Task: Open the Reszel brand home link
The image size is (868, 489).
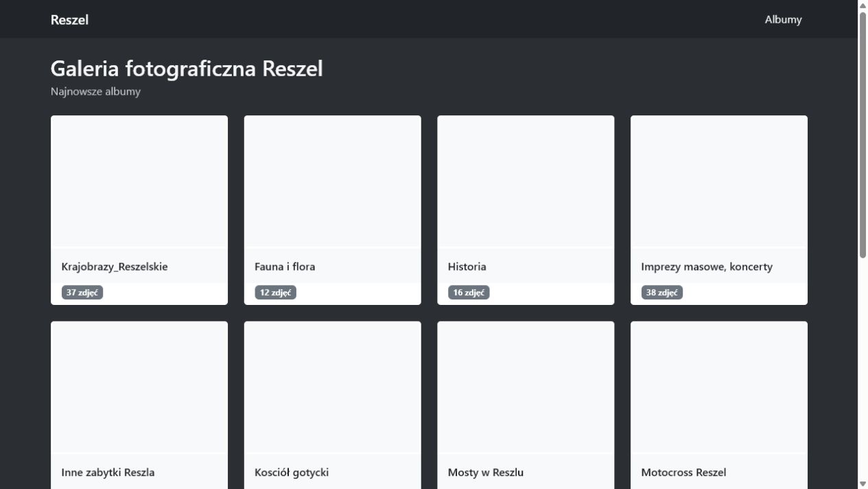Action: [69, 19]
